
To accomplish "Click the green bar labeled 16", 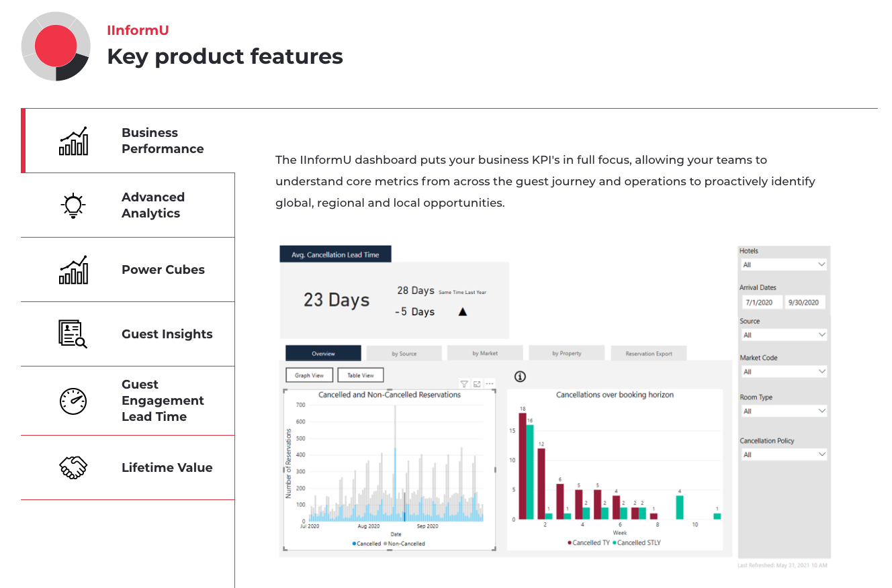I will click(x=530, y=472).
